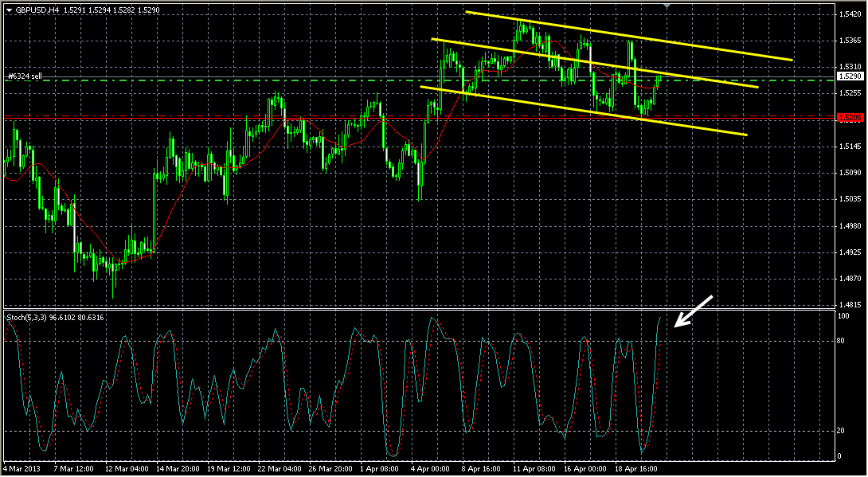The width and height of the screenshot is (868, 477).
Task: Click the stochastic 0 level label
Action: 840,456
